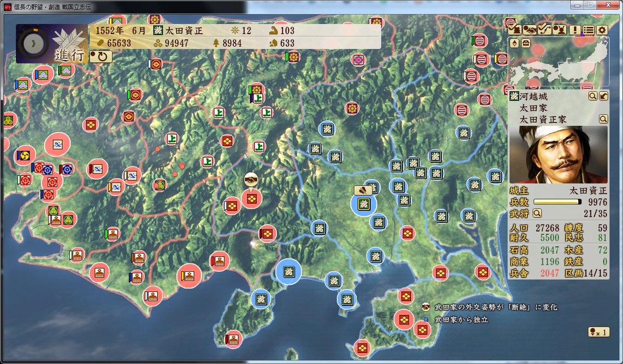This screenshot has height=364, width=623.
Task: Open the list menu icon in toolbar
Action: coord(588,30)
